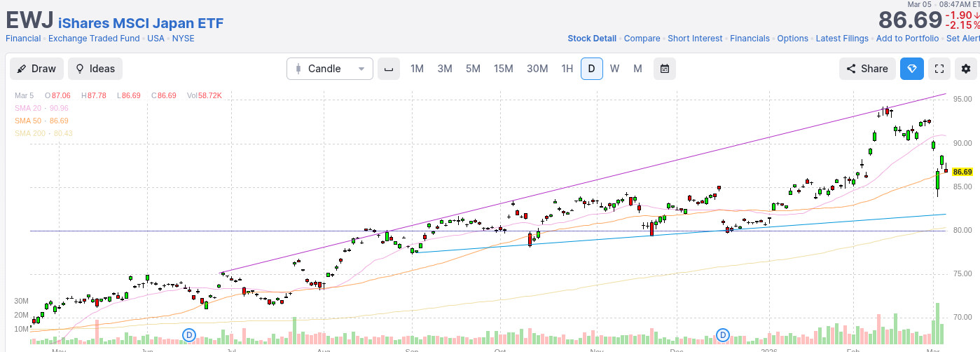Click the December dividend D marker
980x352 pixels.
(x=722, y=334)
